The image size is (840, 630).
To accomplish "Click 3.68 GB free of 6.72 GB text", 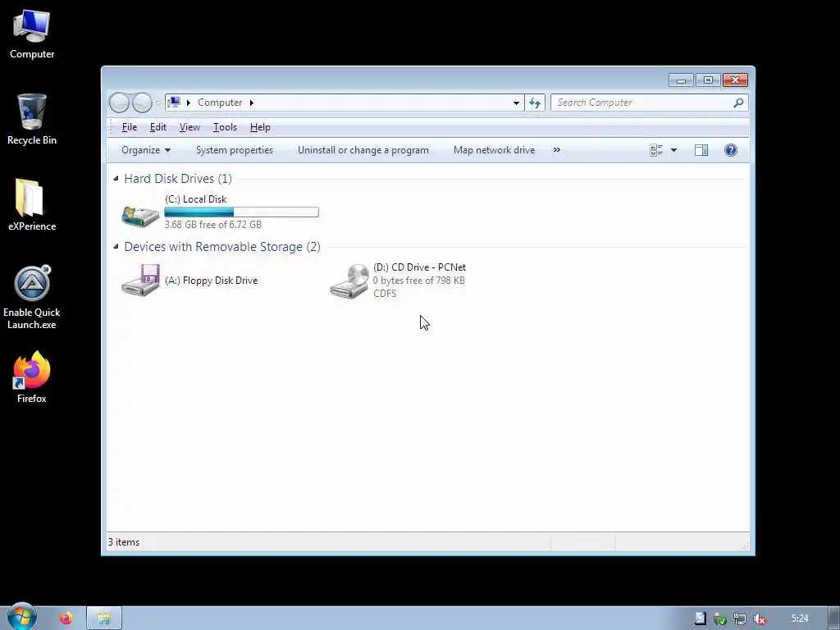I will (212, 225).
